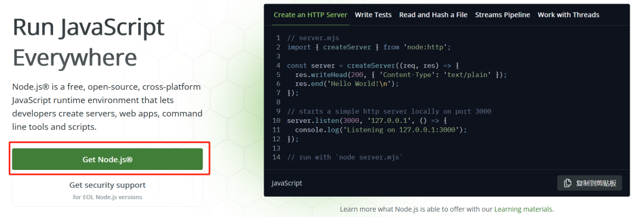Open the Get security support link

point(107,185)
